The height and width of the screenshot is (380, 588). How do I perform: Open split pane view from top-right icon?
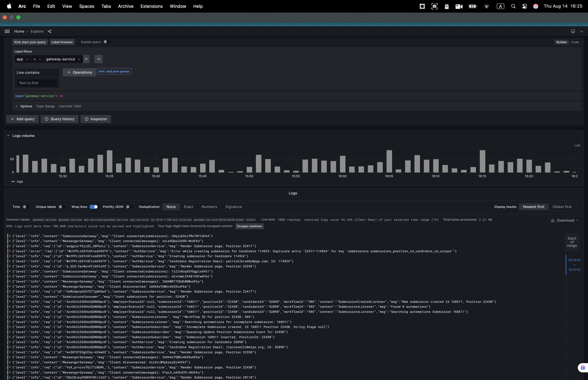tap(573, 31)
